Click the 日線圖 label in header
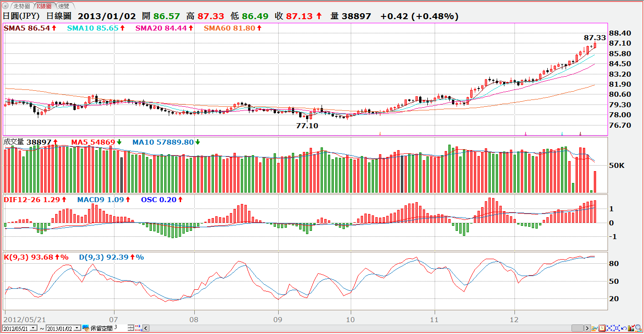This screenshot has height=334, width=644. coord(59,16)
